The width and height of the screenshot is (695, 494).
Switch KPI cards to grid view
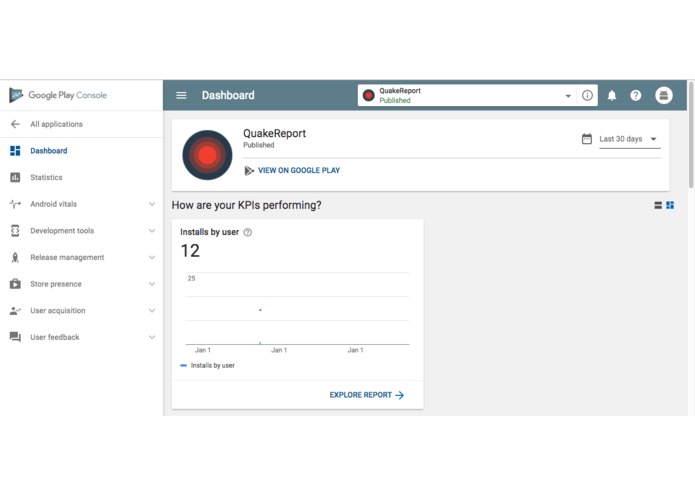pos(670,205)
